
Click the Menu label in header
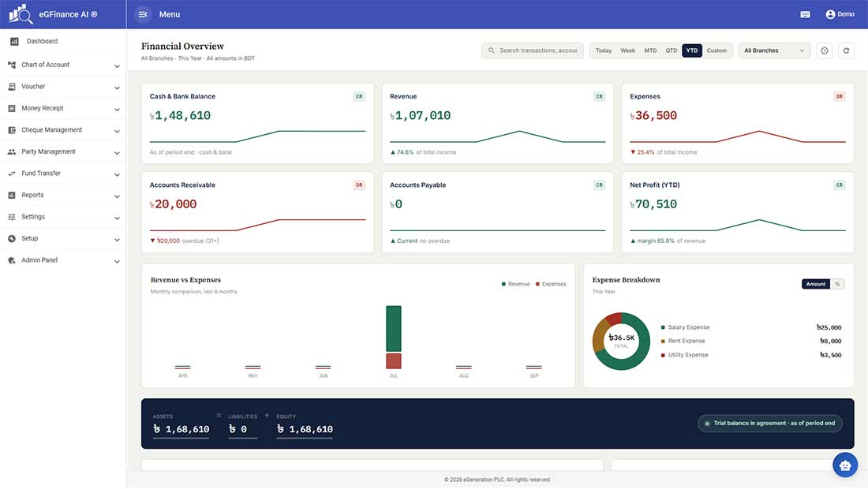(170, 14)
